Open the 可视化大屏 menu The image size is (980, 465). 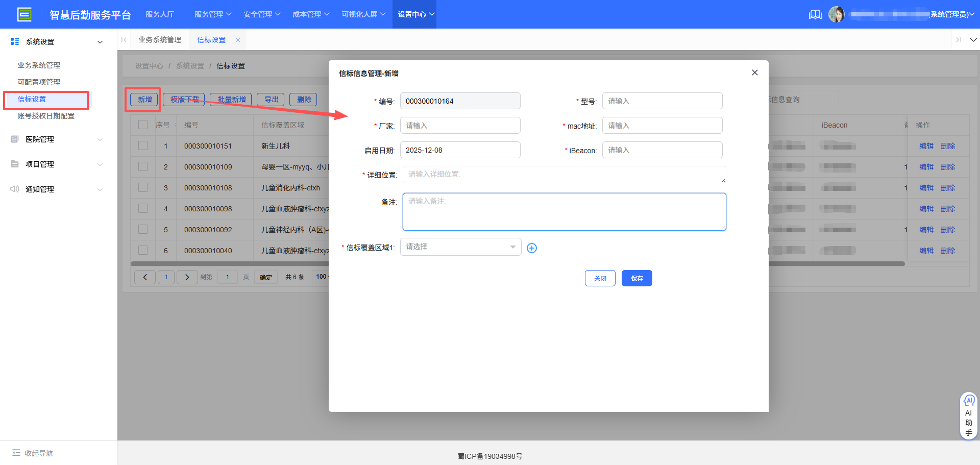[x=363, y=14]
